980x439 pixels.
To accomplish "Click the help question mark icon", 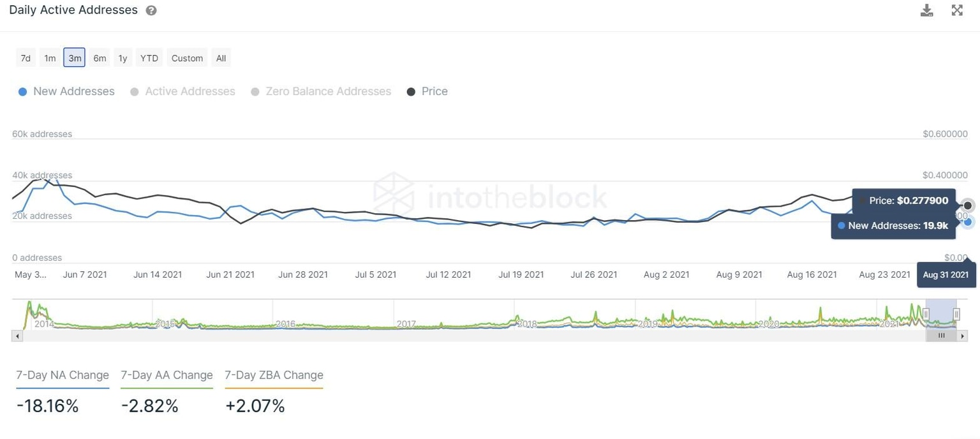I will click(151, 11).
